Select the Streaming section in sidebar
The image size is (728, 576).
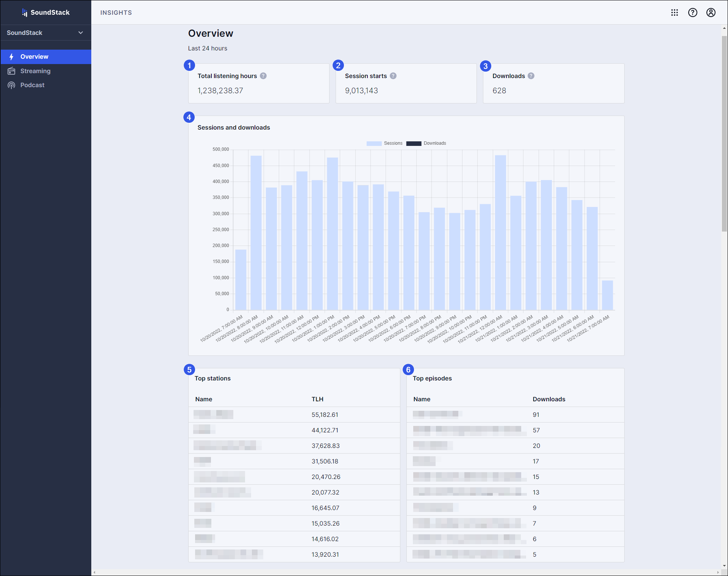pyautogui.click(x=35, y=71)
